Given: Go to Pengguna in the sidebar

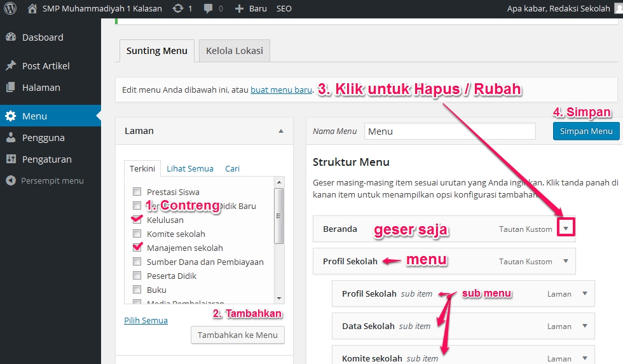Looking at the screenshot, I should 43,138.
